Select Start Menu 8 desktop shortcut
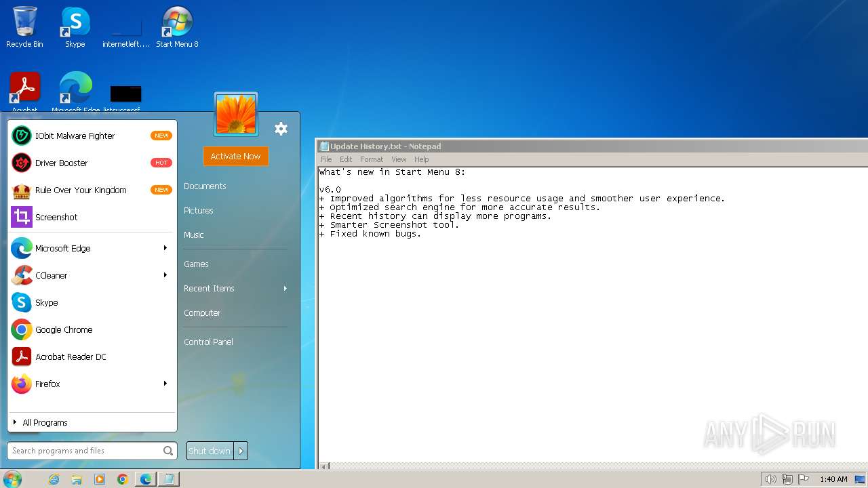868x488 pixels. 177,27
